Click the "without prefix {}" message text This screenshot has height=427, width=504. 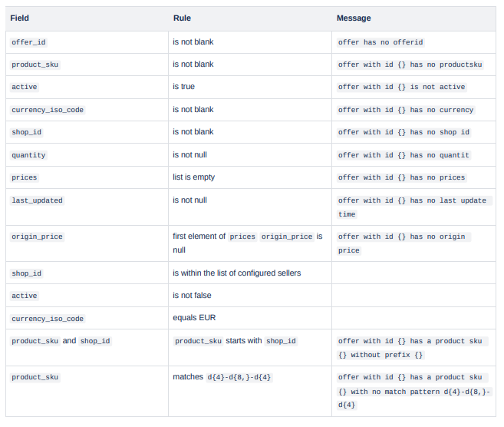[x=380, y=355]
